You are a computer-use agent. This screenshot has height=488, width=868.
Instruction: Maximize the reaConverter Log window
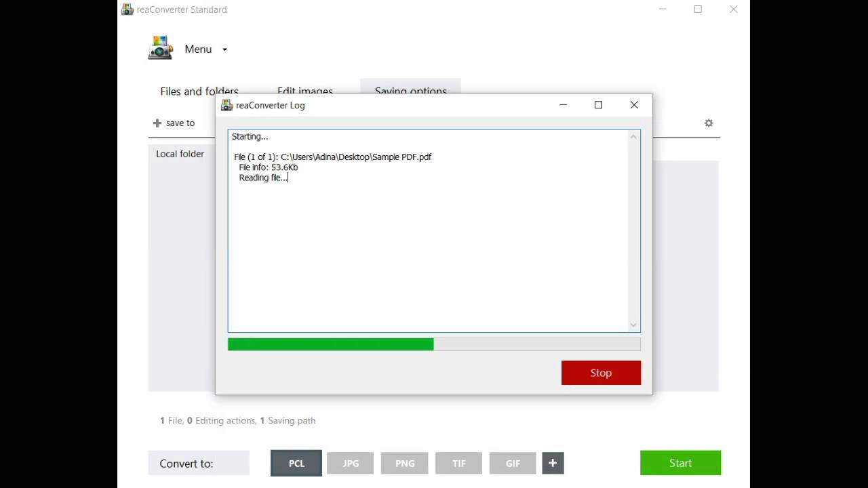[x=598, y=105]
